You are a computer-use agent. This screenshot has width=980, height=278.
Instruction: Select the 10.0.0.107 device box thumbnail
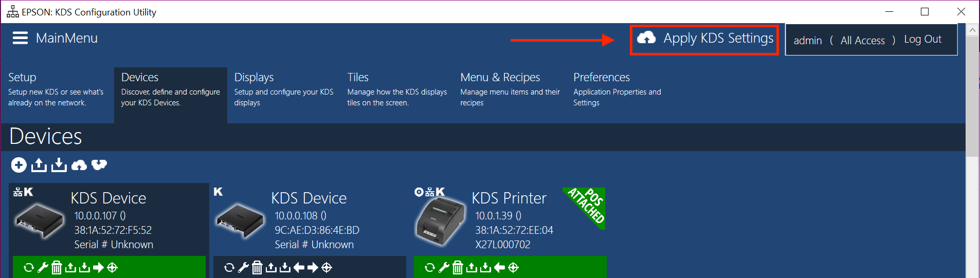pos(40,221)
